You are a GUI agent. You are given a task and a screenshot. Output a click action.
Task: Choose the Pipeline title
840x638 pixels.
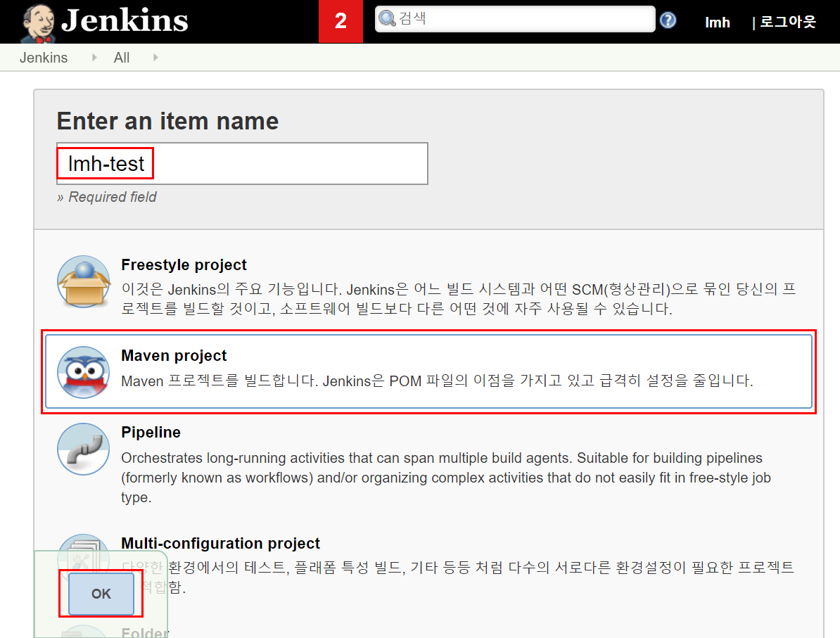click(x=151, y=432)
